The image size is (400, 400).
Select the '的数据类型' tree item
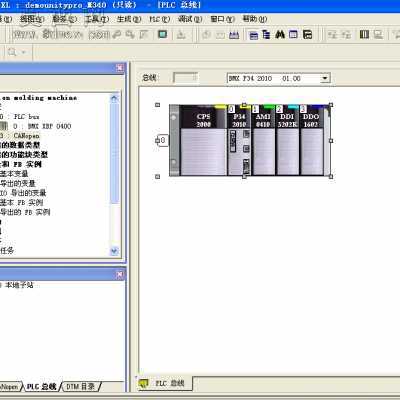click(x=20, y=145)
